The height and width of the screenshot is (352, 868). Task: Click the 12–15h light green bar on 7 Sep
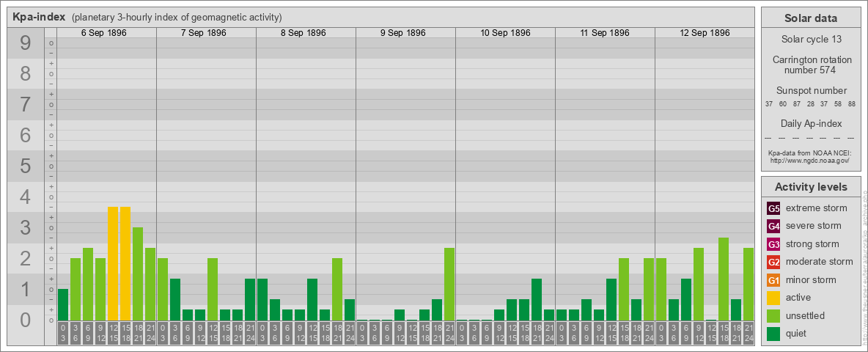coord(213,290)
